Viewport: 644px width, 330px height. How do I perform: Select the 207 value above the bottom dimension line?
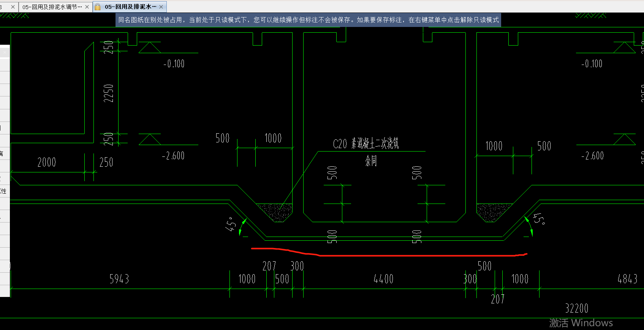pos(269,266)
